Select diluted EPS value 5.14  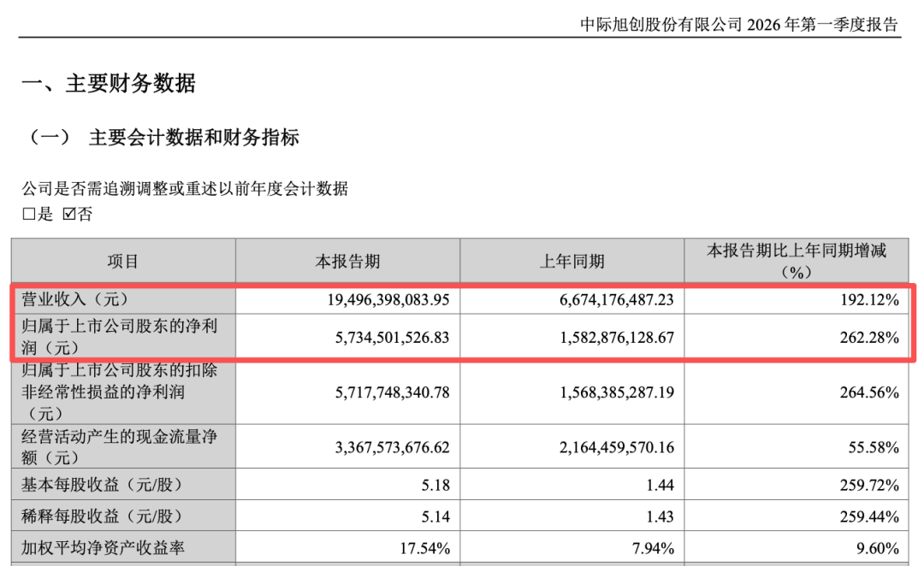pos(435,517)
